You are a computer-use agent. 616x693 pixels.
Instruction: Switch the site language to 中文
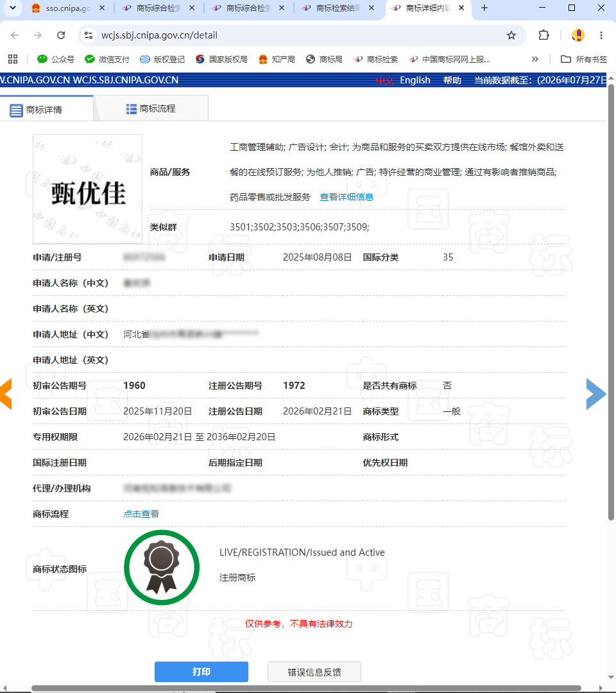pos(384,80)
